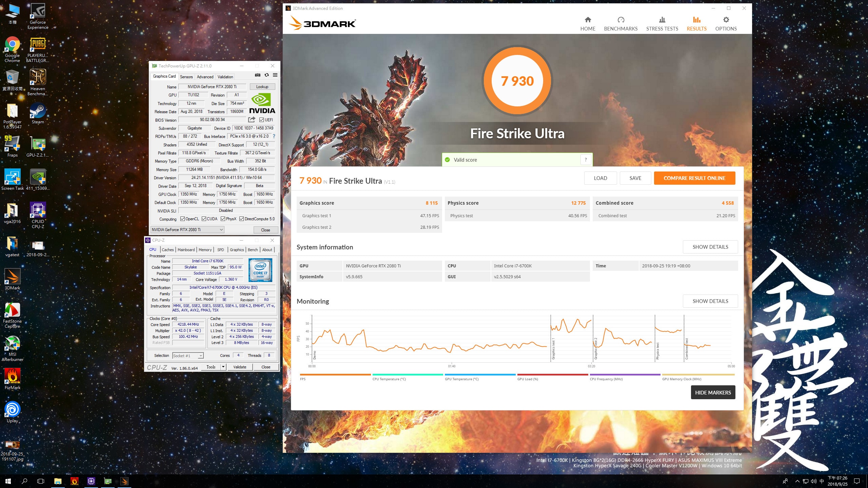This screenshot has width=868, height=488.
Task: Toggle PhysX checkbox in GPU-Z
Action: (x=223, y=219)
